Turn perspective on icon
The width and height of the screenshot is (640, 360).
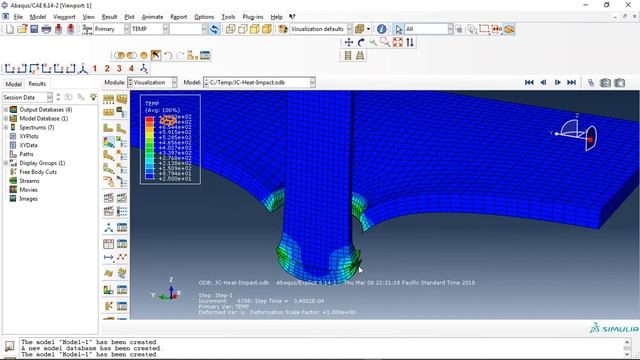tap(360, 55)
